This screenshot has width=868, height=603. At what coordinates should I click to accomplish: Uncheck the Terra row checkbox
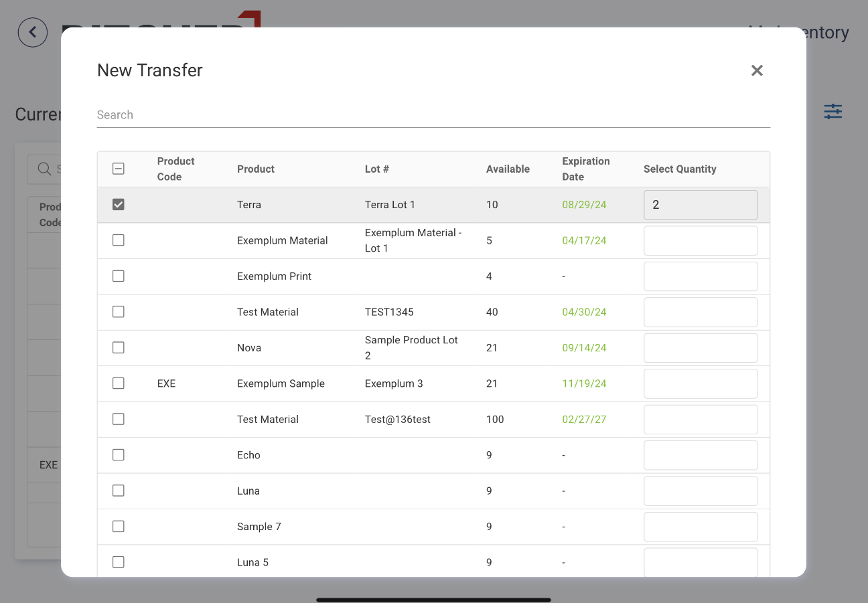(119, 205)
